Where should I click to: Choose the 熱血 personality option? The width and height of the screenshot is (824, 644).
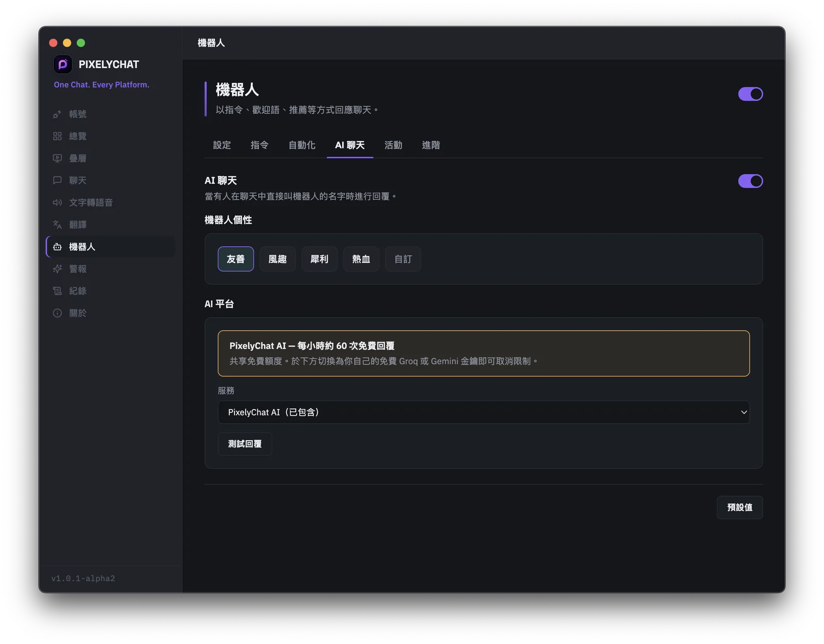coord(361,259)
